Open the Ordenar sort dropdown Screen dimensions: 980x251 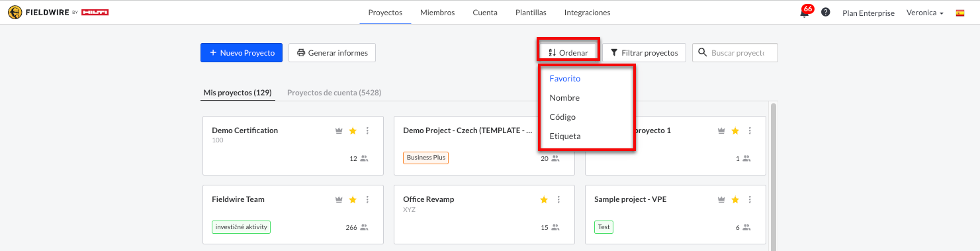(568, 53)
